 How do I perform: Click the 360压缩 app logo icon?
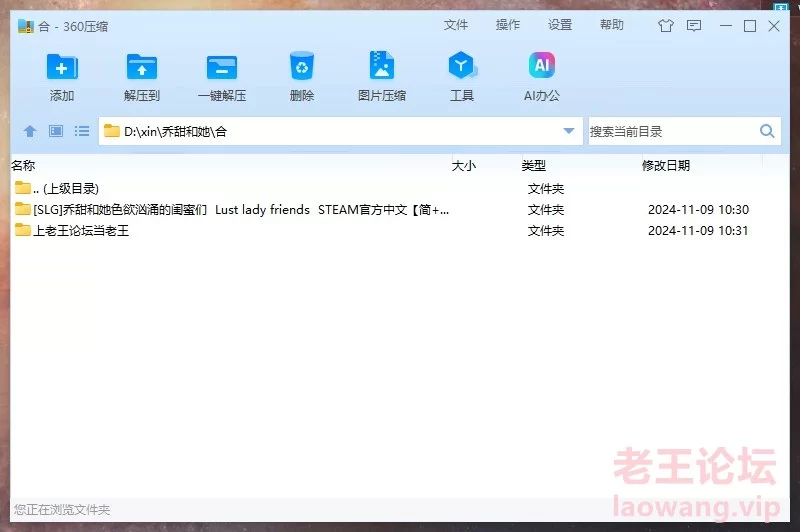coord(26,26)
